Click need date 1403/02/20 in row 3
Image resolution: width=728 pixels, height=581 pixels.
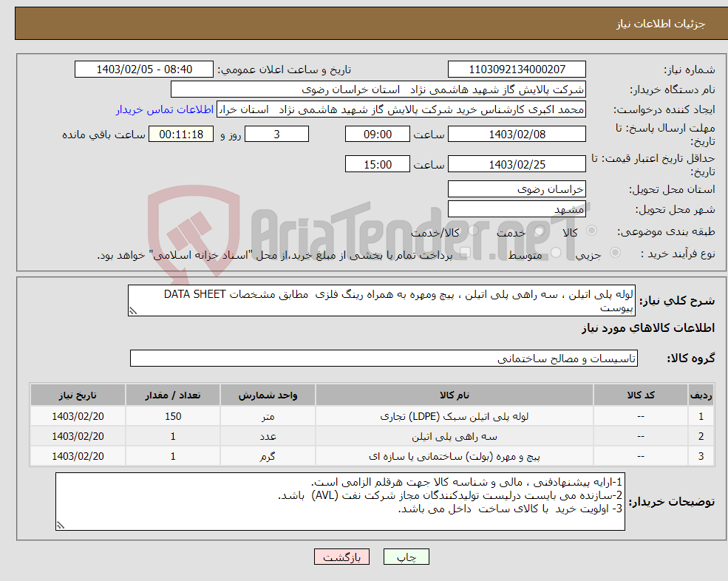(x=78, y=457)
